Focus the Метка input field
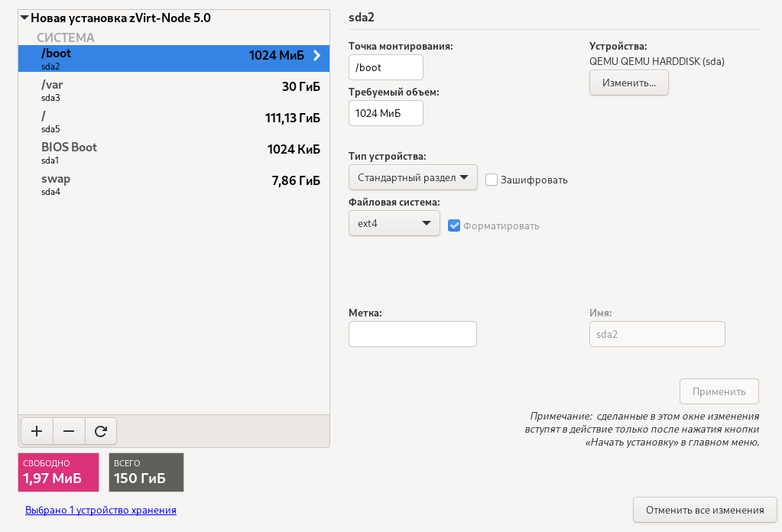 click(x=413, y=334)
